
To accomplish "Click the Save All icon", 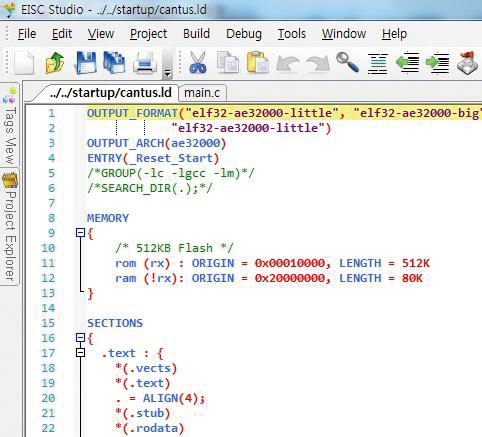I will click(114, 62).
